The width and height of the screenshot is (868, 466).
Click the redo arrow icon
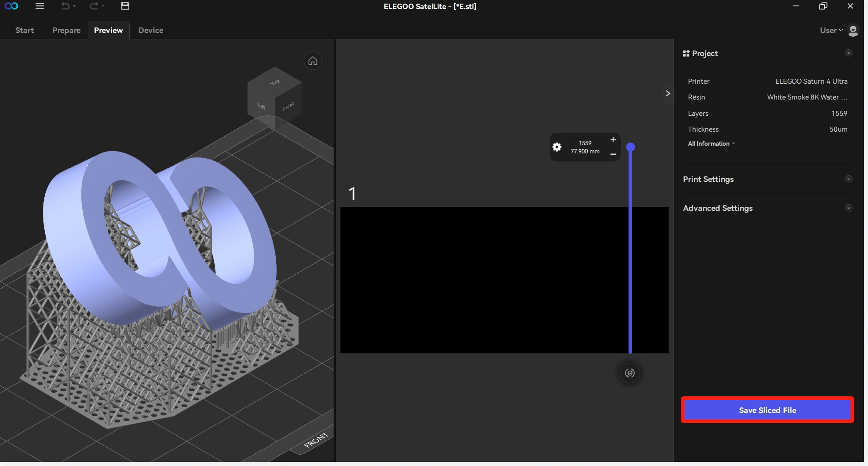pos(94,6)
